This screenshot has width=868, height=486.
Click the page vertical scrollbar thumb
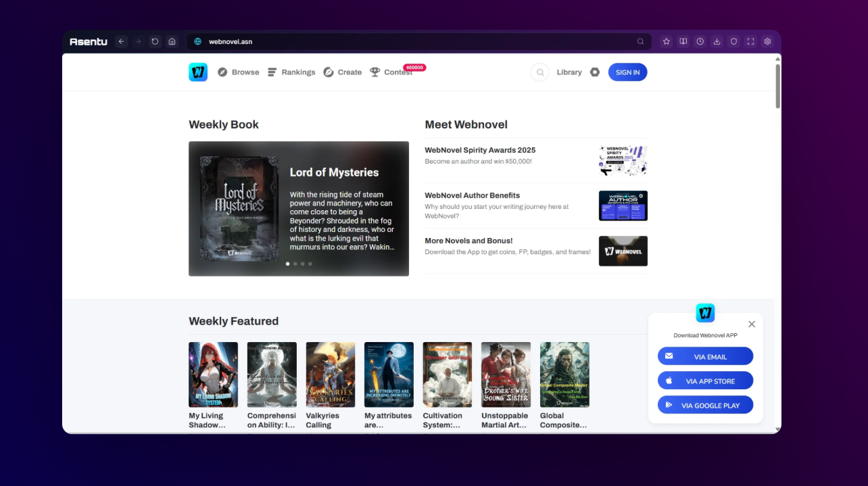point(777,86)
